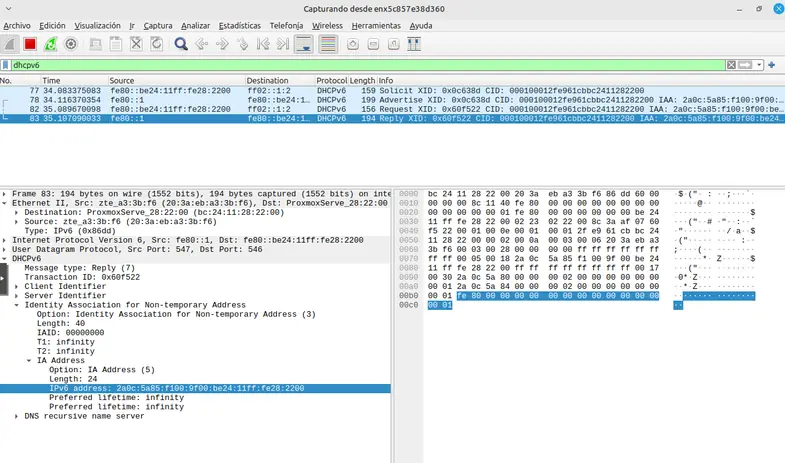785x463 pixels.
Task: Expand Destination ProxmoxServe node
Action: (17, 212)
